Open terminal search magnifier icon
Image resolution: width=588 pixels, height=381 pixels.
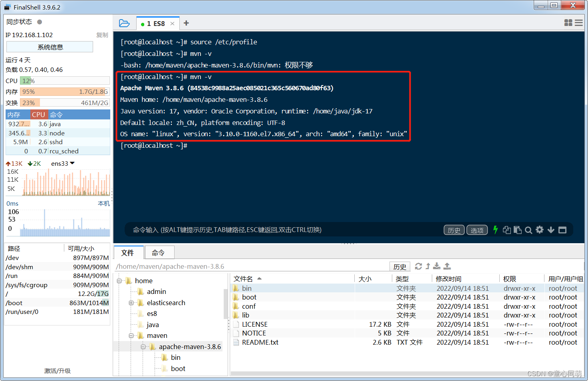(x=528, y=230)
